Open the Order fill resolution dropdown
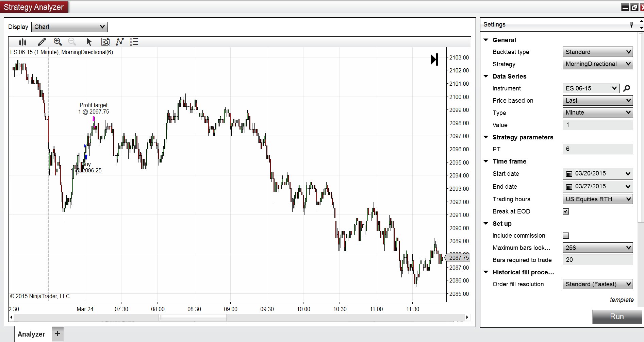The height and width of the screenshot is (342, 644). point(598,284)
